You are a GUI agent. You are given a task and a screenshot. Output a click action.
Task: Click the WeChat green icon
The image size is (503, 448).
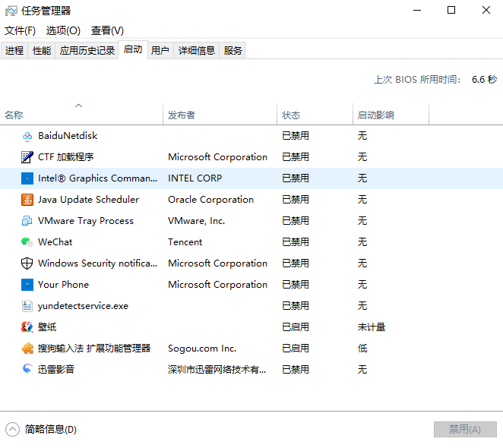point(27,242)
